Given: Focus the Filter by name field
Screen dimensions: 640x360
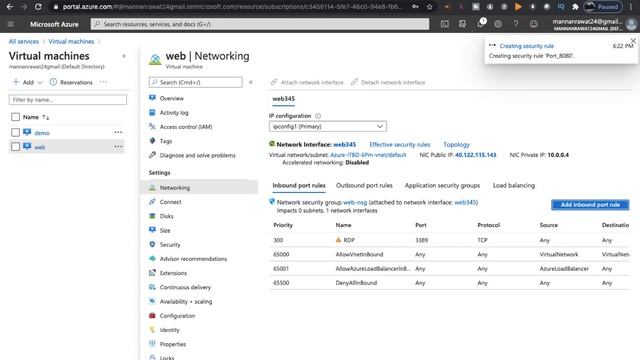Looking at the screenshot, I should 68,100.
